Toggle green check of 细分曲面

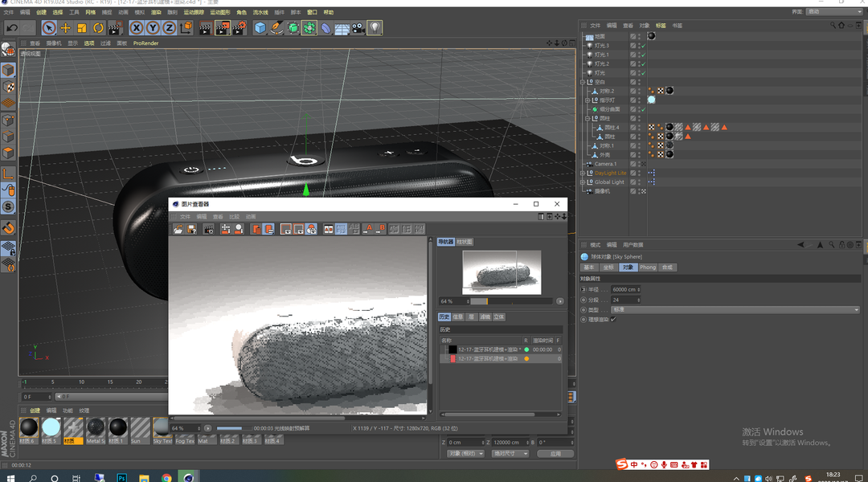coord(643,109)
